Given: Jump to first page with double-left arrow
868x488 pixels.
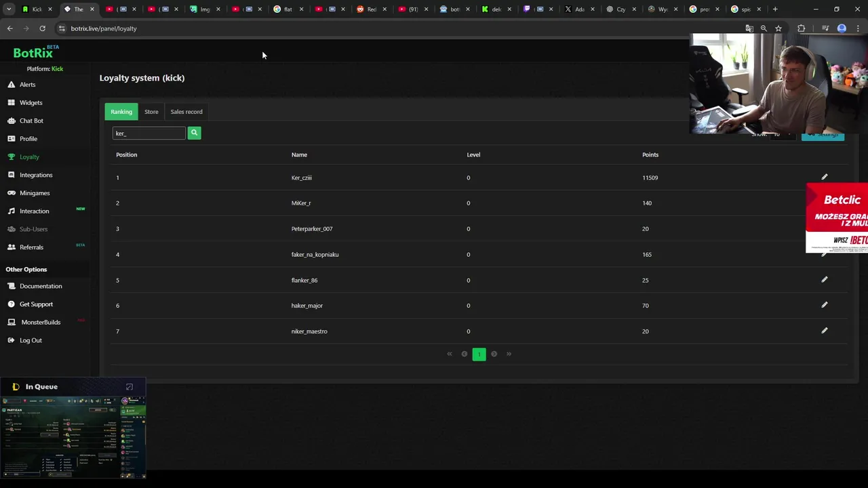Looking at the screenshot, I should (450, 354).
